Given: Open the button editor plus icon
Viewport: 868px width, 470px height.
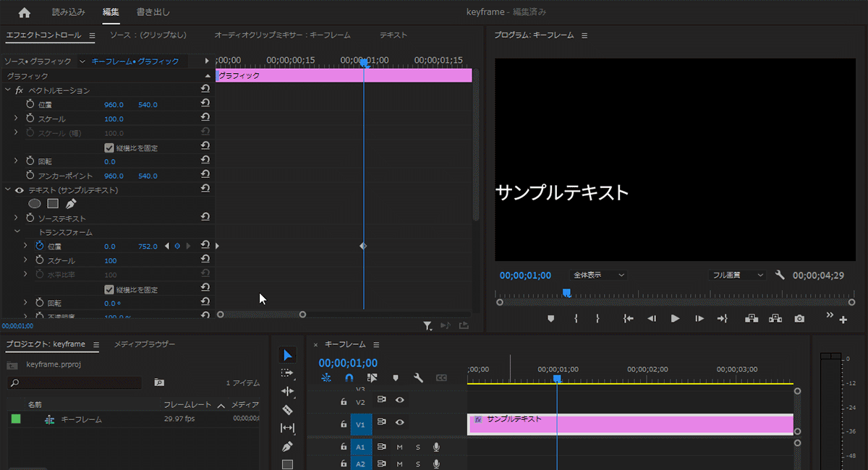Looking at the screenshot, I should (x=843, y=319).
